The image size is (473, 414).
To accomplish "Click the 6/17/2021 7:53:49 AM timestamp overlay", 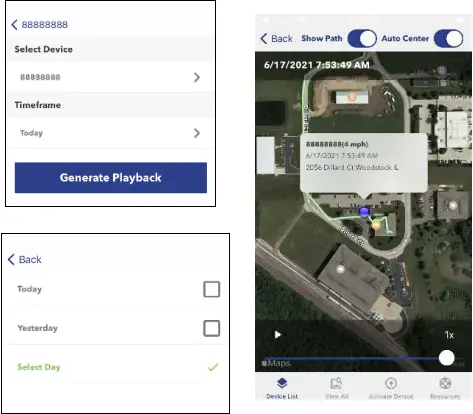I will [x=317, y=65].
